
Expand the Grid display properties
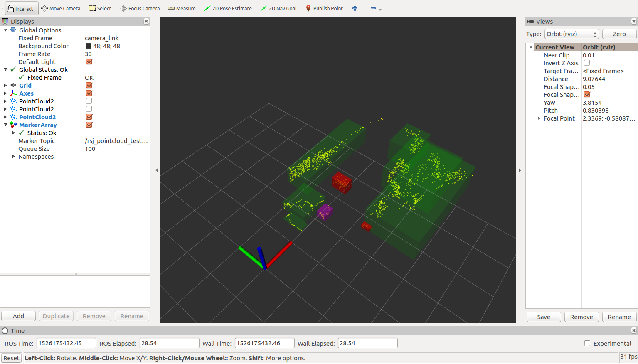5,85
